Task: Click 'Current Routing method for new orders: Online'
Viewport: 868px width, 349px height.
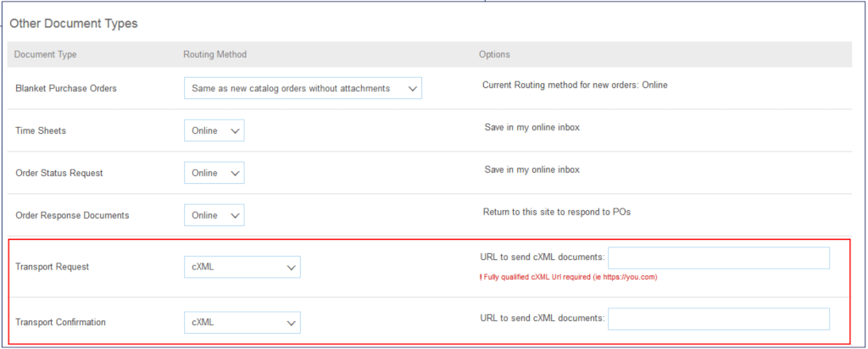Action: click(x=575, y=86)
